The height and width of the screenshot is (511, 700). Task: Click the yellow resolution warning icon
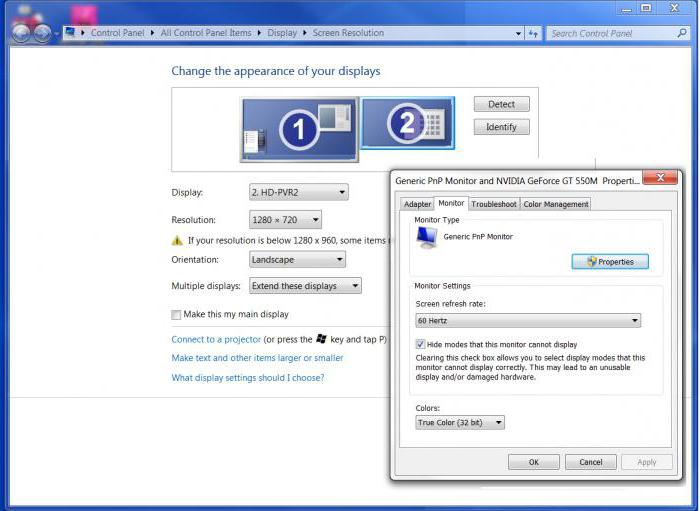click(x=177, y=241)
